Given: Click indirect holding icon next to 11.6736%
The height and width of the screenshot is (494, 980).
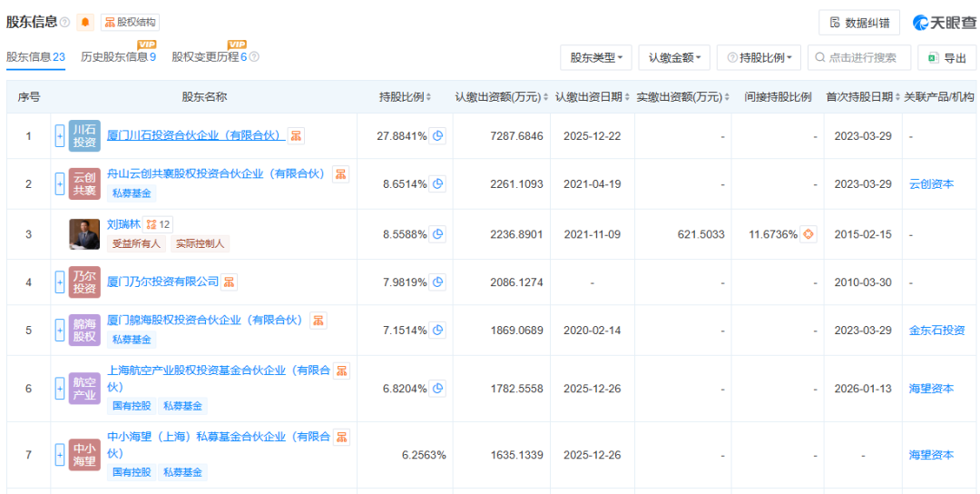Looking at the screenshot, I should [808, 234].
